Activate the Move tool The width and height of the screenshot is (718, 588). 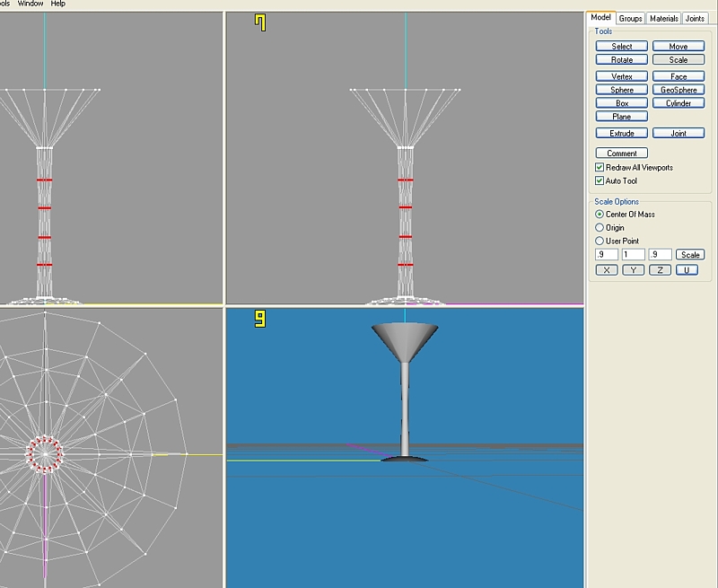pyautogui.click(x=678, y=46)
